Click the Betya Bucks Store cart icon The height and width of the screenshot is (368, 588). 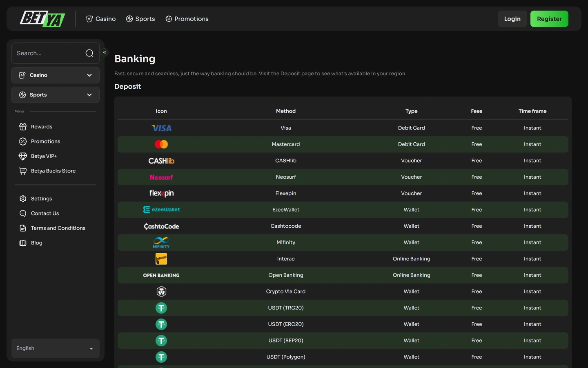click(x=23, y=171)
